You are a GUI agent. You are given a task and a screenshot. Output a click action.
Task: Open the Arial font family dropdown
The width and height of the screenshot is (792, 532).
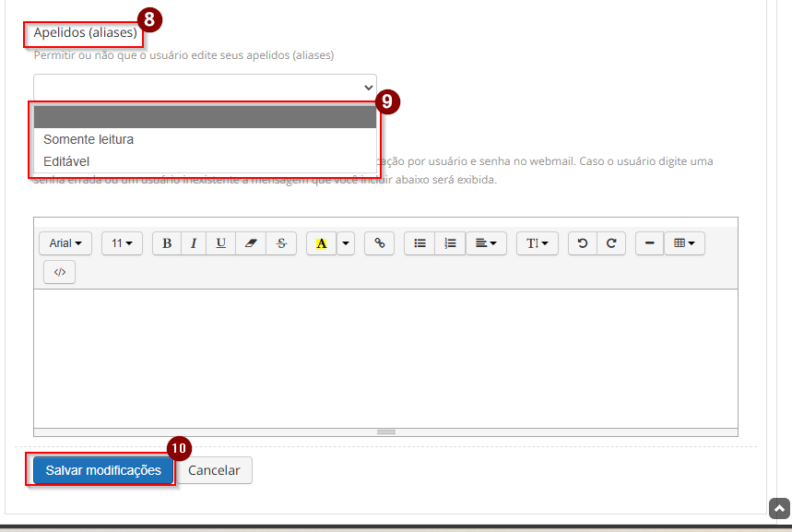coord(65,243)
